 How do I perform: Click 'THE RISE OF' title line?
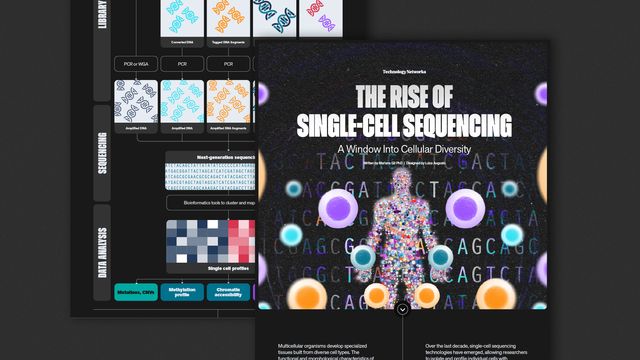[404, 97]
